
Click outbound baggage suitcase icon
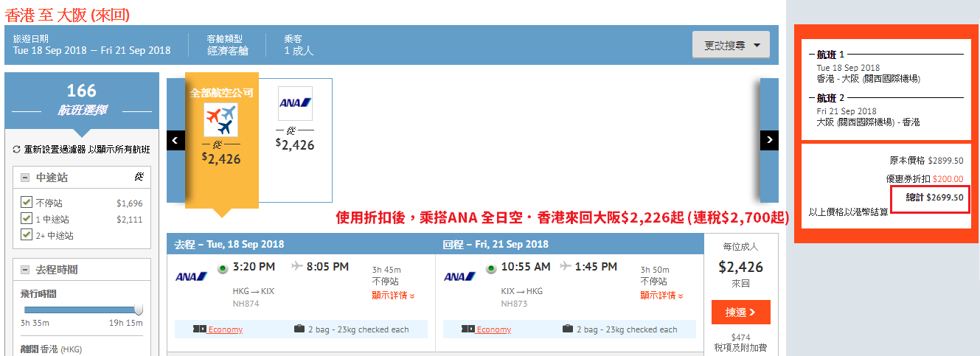[299, 329]
